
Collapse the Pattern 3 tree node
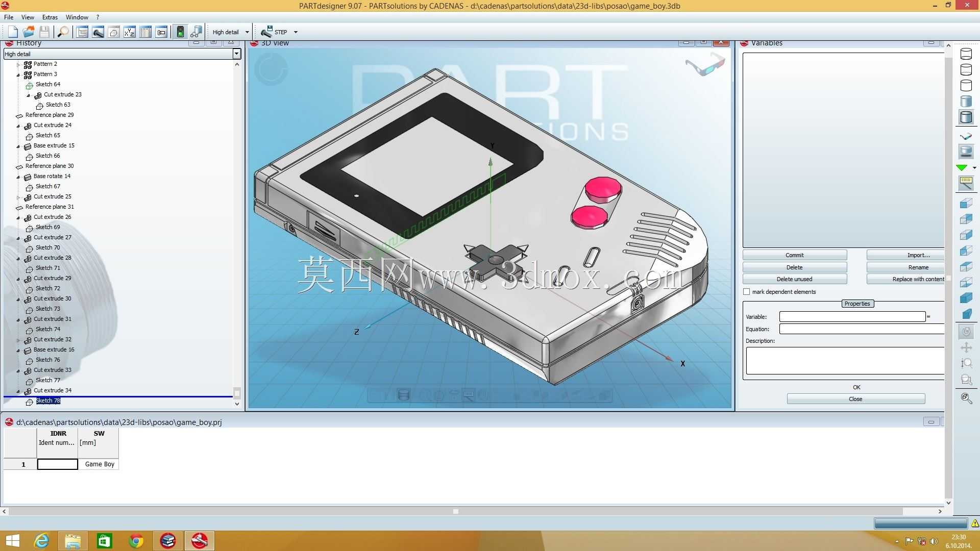click(19, 74)
